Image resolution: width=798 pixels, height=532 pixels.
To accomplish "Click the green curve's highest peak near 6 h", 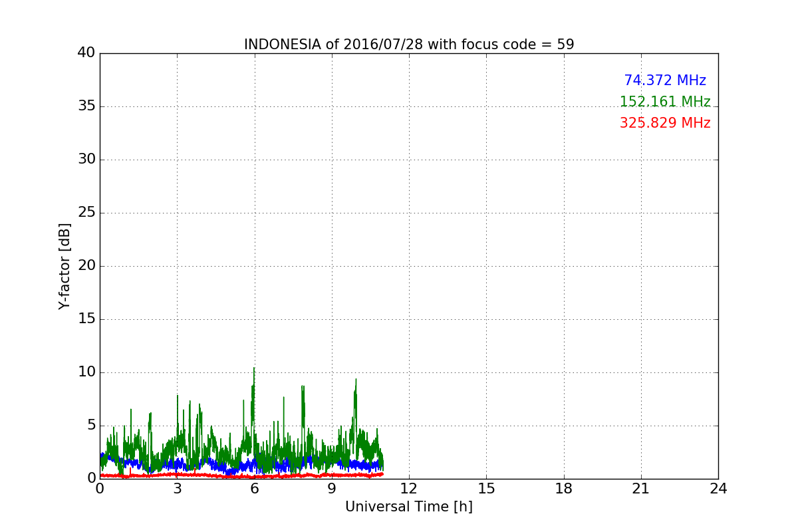I will [253, 368].
